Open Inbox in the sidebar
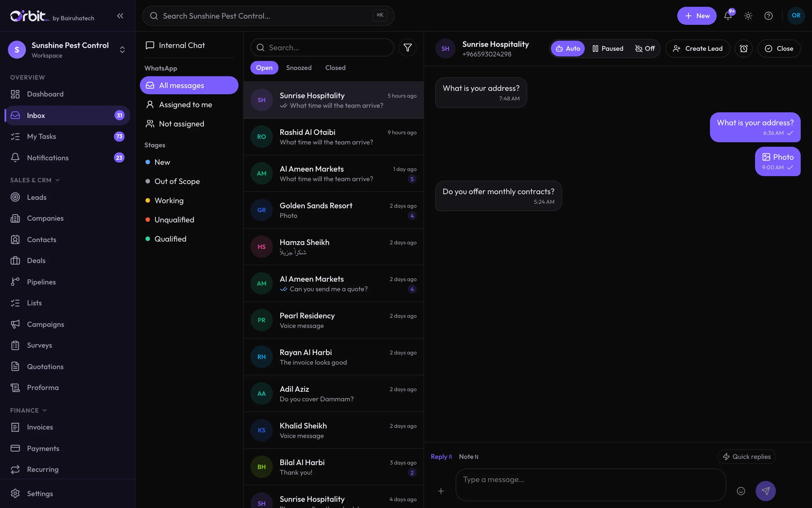This screenshot has width=812, height=508. 67,116
